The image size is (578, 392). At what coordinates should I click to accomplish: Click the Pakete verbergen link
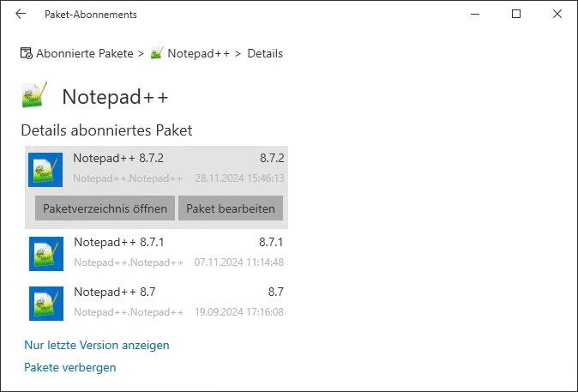(x=70, y=367)
